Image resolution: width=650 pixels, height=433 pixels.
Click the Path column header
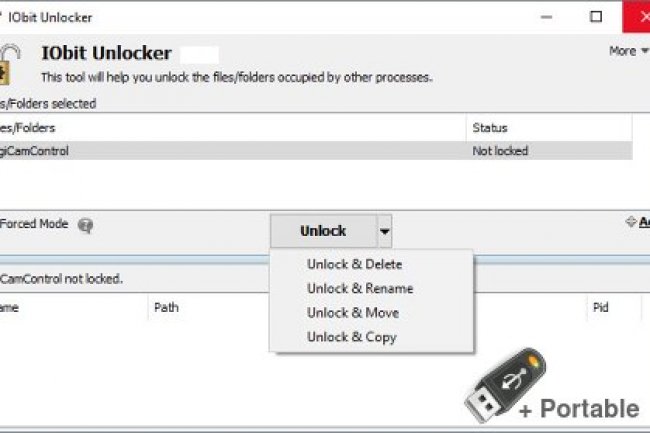pyautogui.click(x=167, y=308)
